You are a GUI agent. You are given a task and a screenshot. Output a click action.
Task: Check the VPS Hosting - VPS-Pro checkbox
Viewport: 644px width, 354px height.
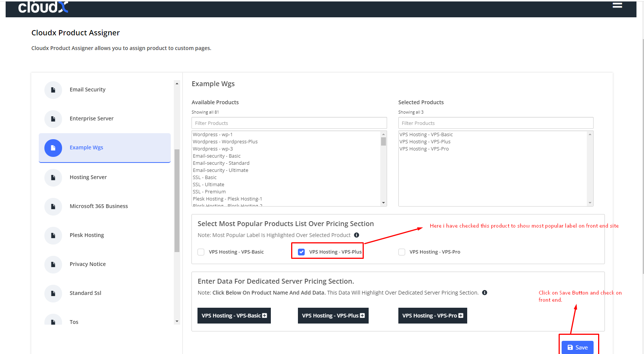point(402,252)
